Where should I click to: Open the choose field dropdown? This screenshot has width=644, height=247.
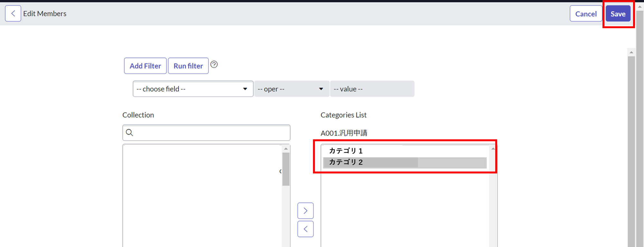[x=193, y=89]
